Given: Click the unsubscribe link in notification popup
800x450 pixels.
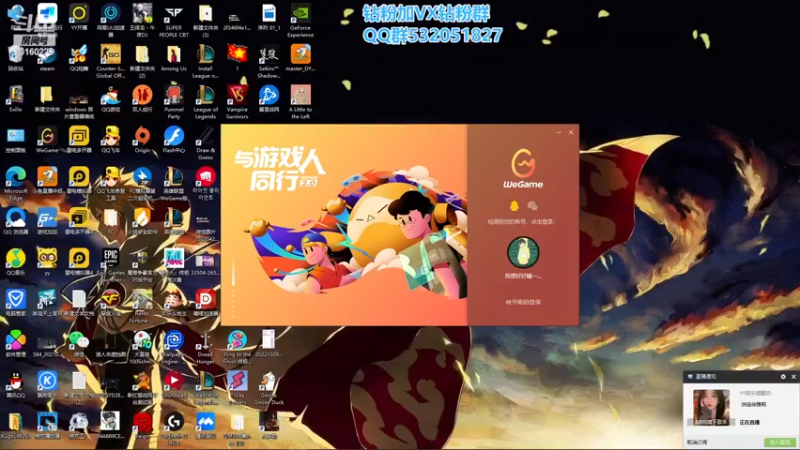Looking at the screenshot, I should click(x=697, y=442).
